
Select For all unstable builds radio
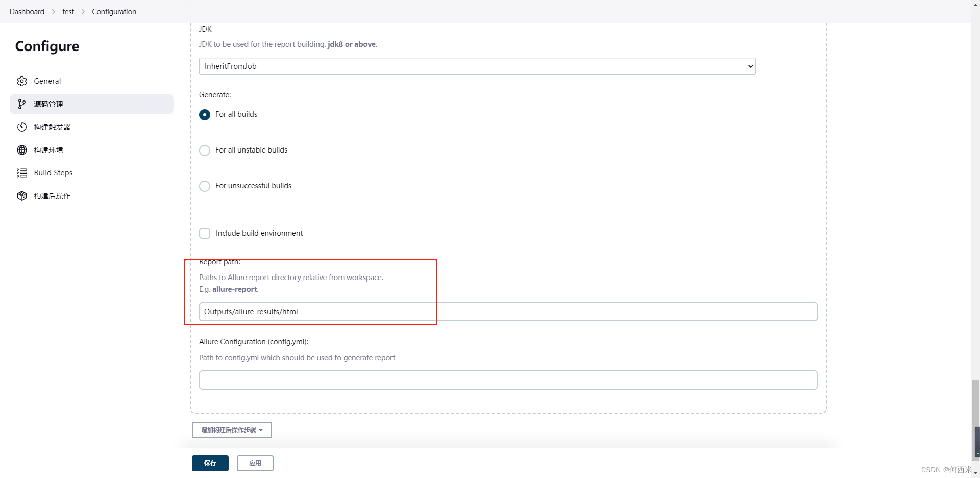[x=205, y=150]
